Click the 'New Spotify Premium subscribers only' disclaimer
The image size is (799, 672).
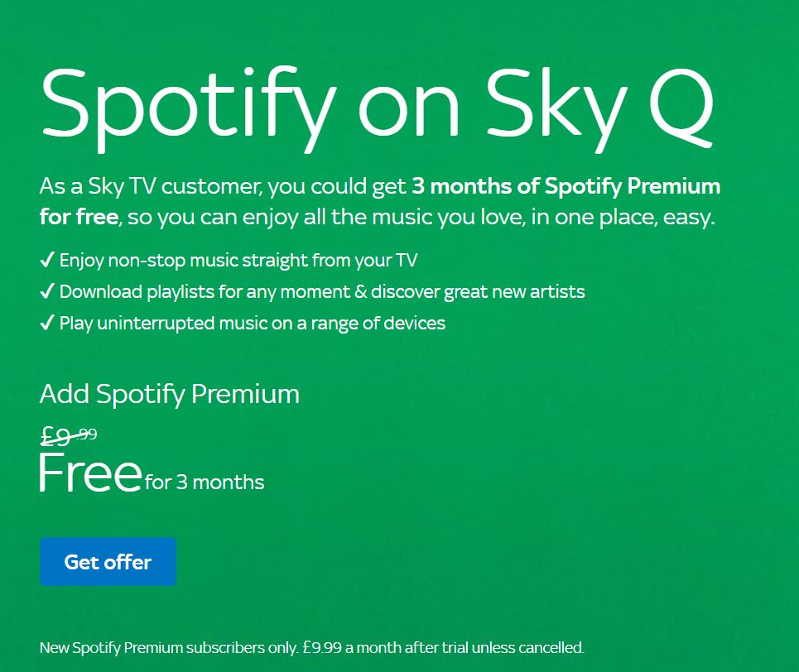pos(169,647)
